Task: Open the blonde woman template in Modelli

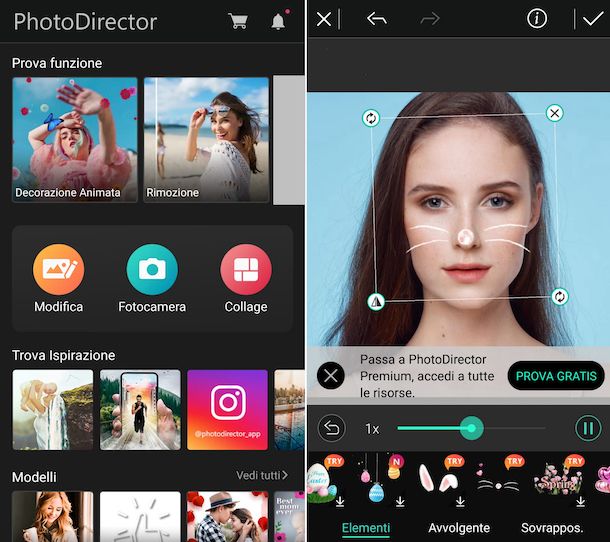Action: pos(53,516)
